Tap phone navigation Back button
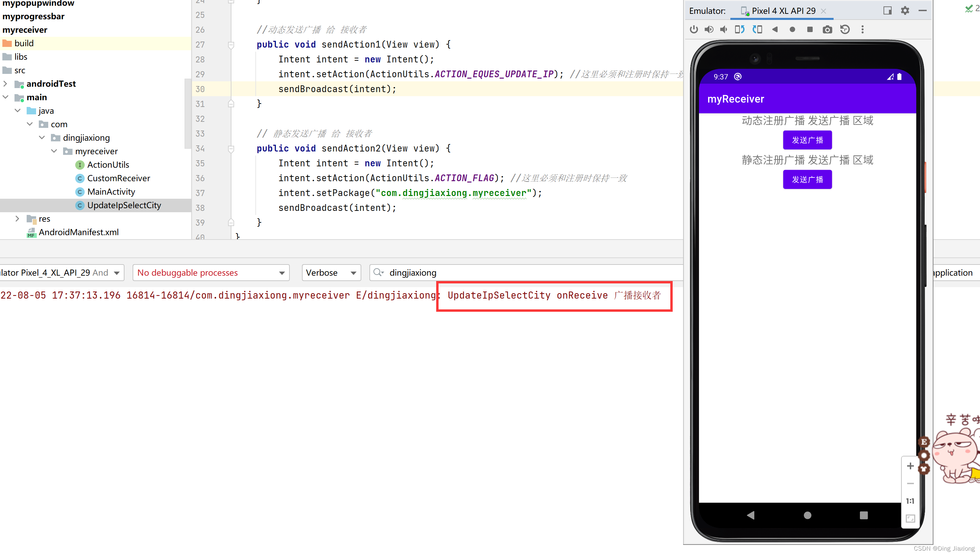Image resolution: width=980 pixels, height=555 pixels. tap(751, 516)
